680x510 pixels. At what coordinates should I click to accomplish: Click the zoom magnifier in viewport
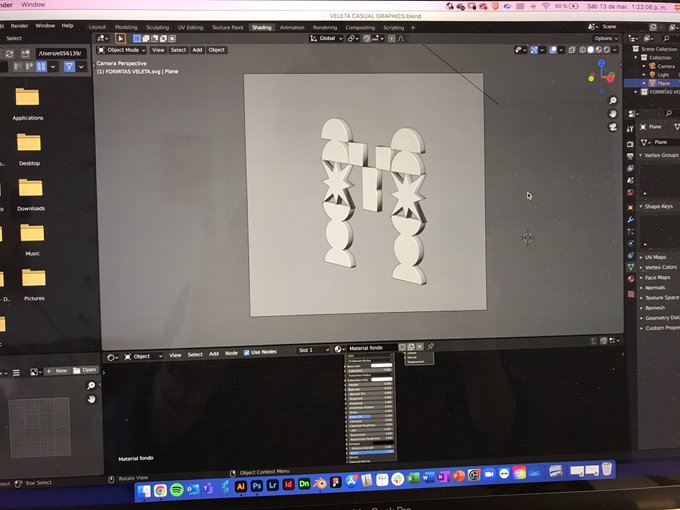tap(613, 101)
